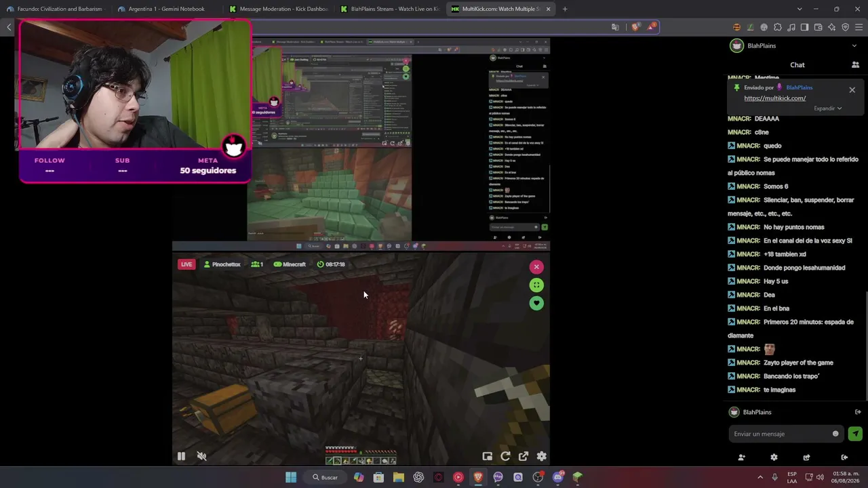
Task: Expand the pinned message with Expandir
Action: coord(828,108)
